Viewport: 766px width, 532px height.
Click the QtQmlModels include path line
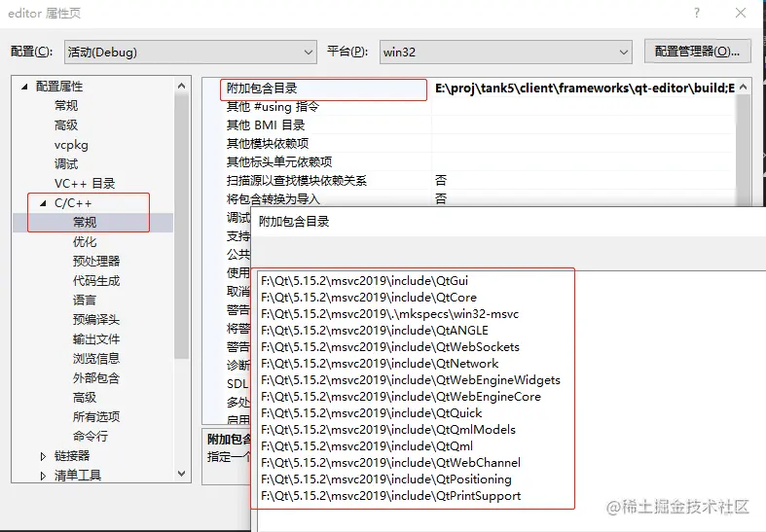[388, 430]
